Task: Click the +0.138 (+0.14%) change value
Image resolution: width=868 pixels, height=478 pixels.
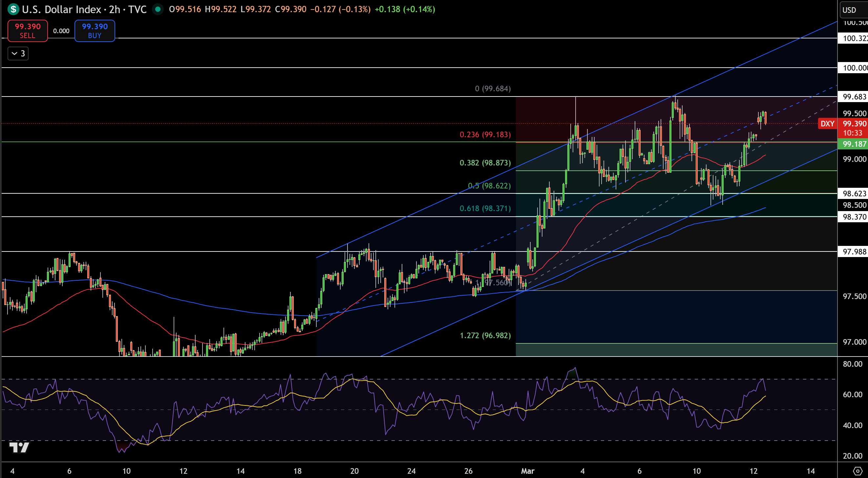Action: click(x=405, y=9)
